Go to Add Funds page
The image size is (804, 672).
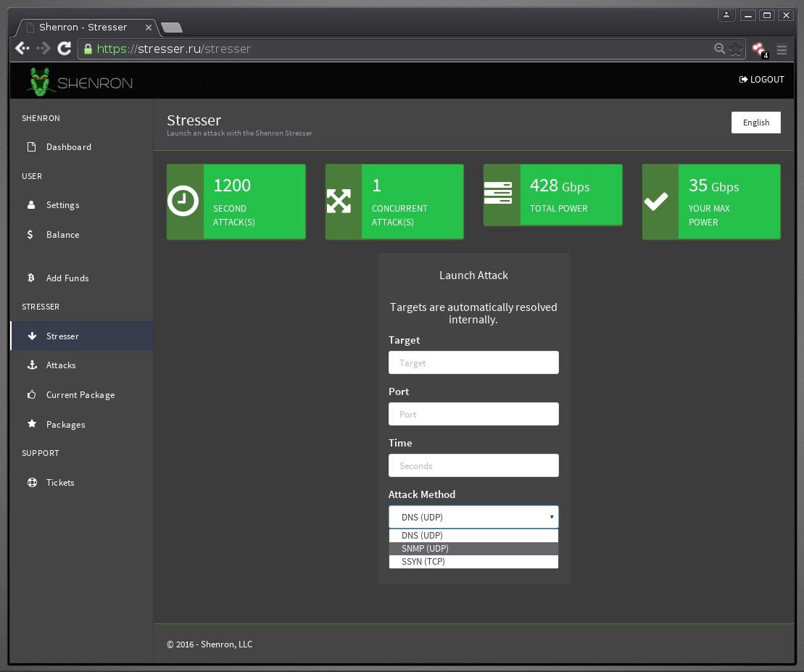82,278
